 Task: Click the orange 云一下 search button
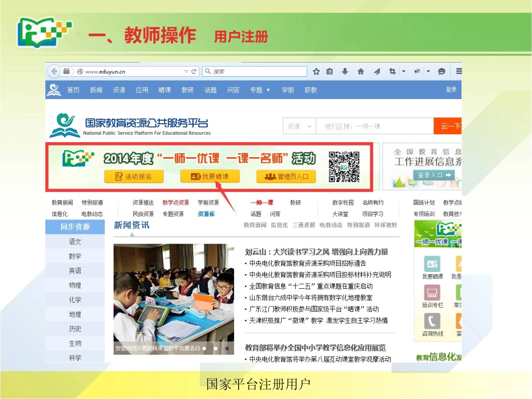448,126
